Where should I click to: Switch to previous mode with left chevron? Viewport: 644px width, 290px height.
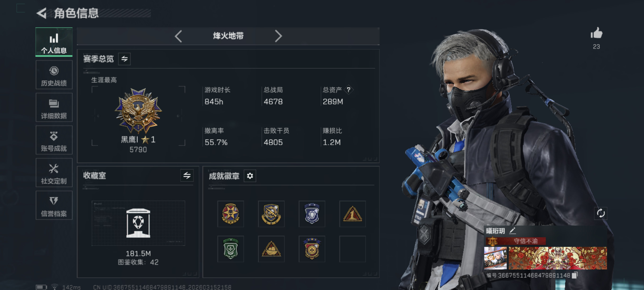(178, 36)
